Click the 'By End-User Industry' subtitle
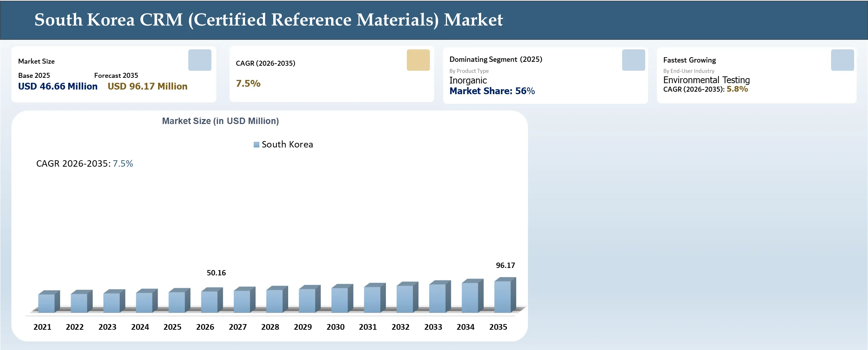 (x=689, y=71)
